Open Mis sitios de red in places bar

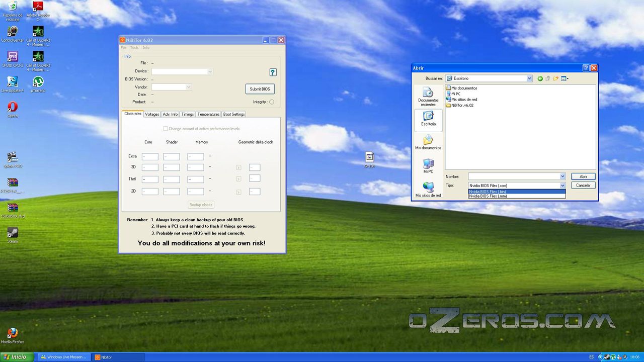point(428,190)
